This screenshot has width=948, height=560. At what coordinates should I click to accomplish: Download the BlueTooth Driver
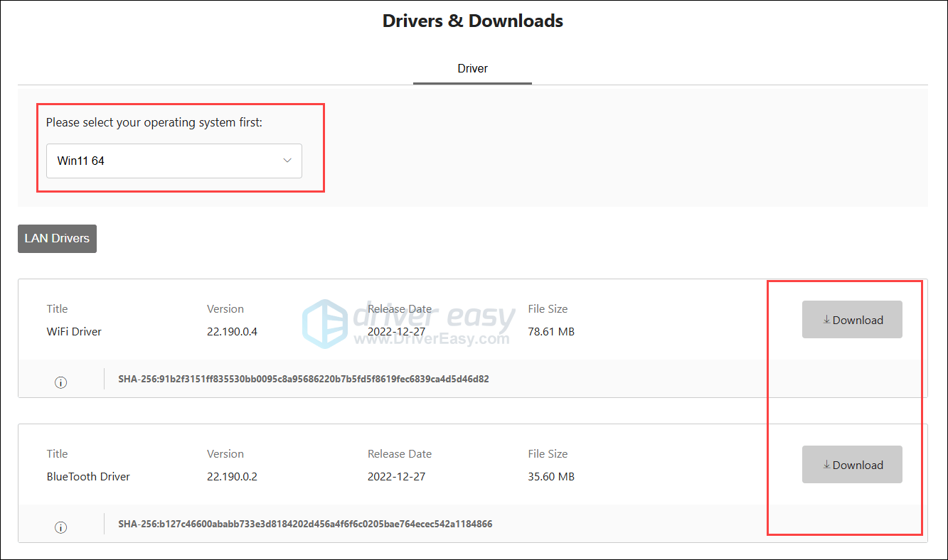click(x=852, y=465)
